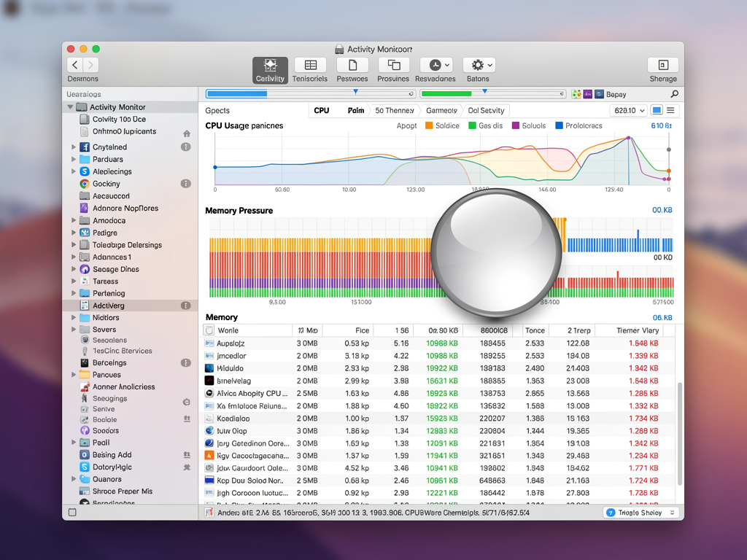Select the 5o Thennex tab

point(395,111)
